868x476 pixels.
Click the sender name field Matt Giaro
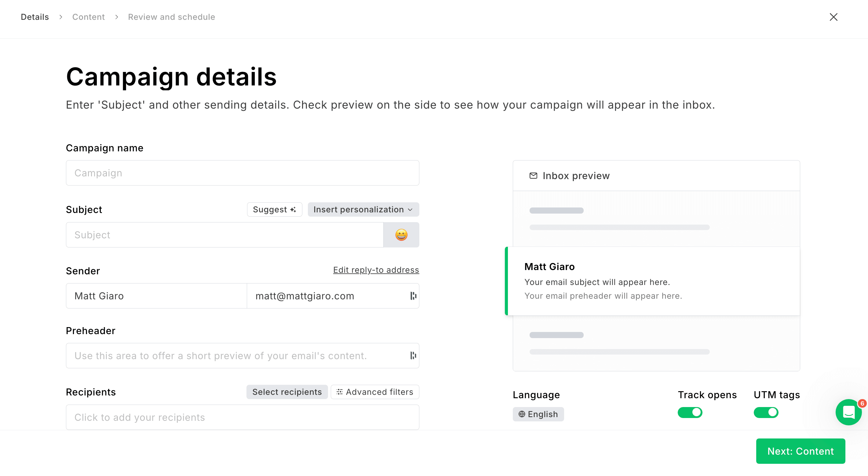coord(156,296)
